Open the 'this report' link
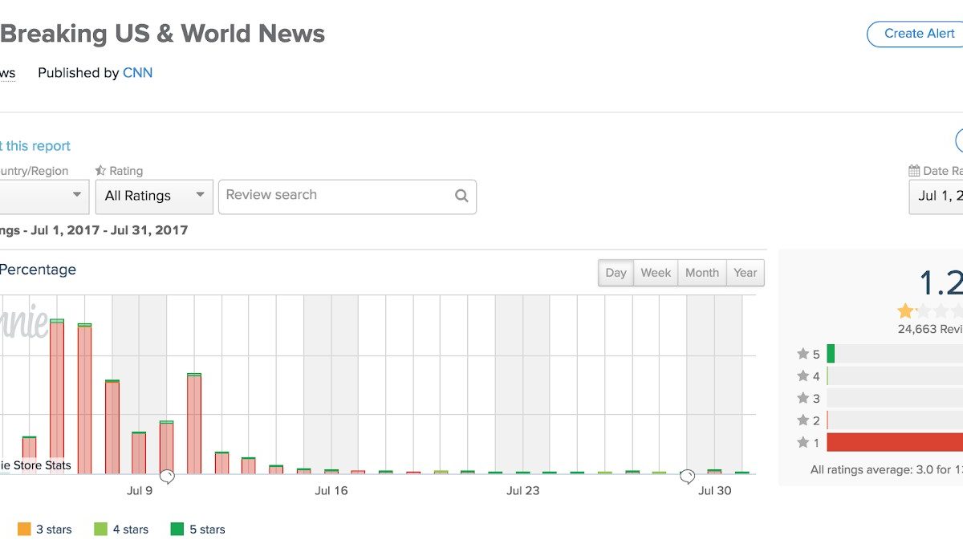Screen dimensions: 963x560 (x=35, y=146)
